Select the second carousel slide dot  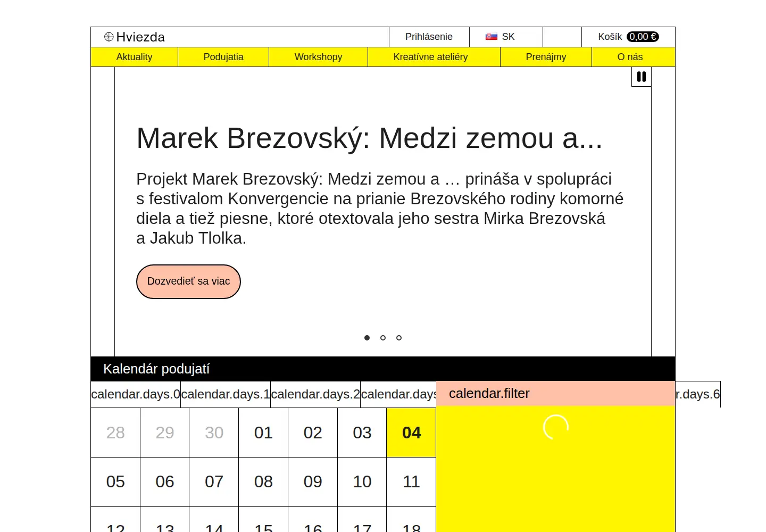[x=383, y=338]
